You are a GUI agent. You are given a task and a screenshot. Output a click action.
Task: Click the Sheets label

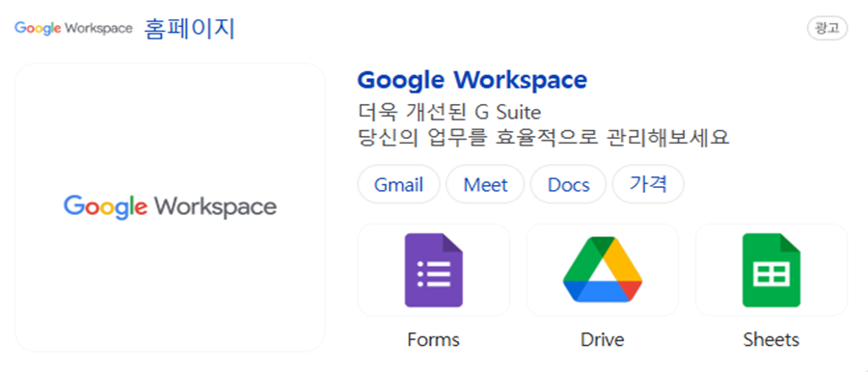[x=772, y=339]
